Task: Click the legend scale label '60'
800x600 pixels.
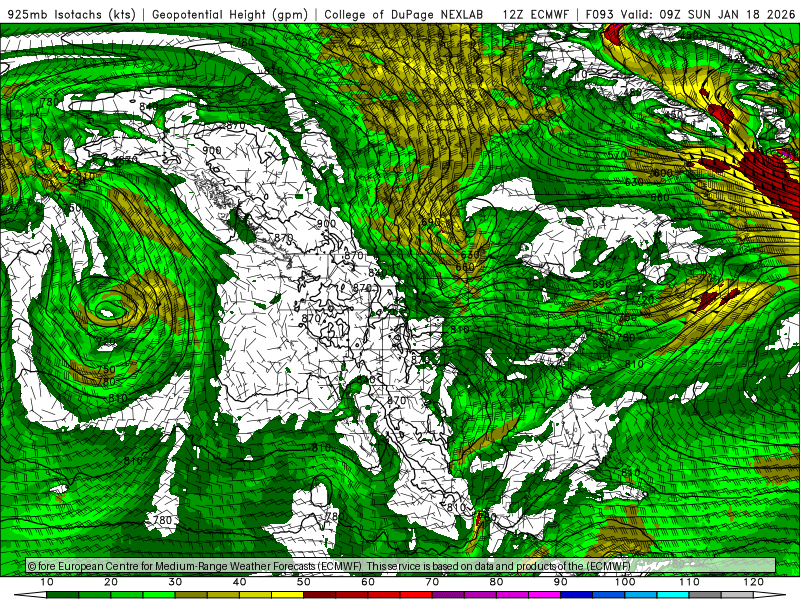Action: (368, 582)
